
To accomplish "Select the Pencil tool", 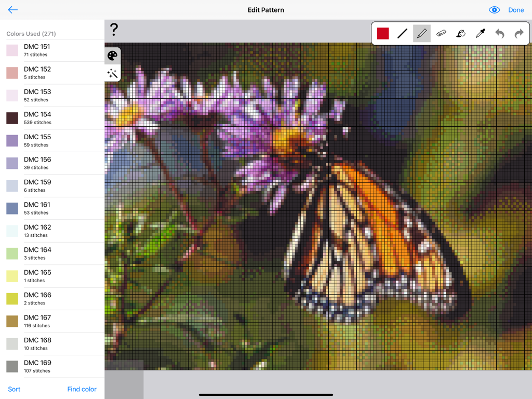I will 421,33.
